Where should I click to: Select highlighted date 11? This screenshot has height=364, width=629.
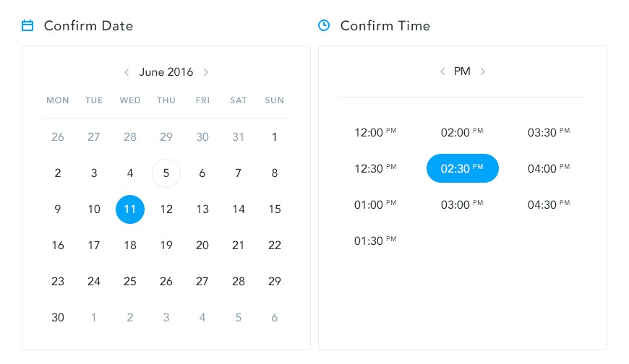tap(130, 209)
